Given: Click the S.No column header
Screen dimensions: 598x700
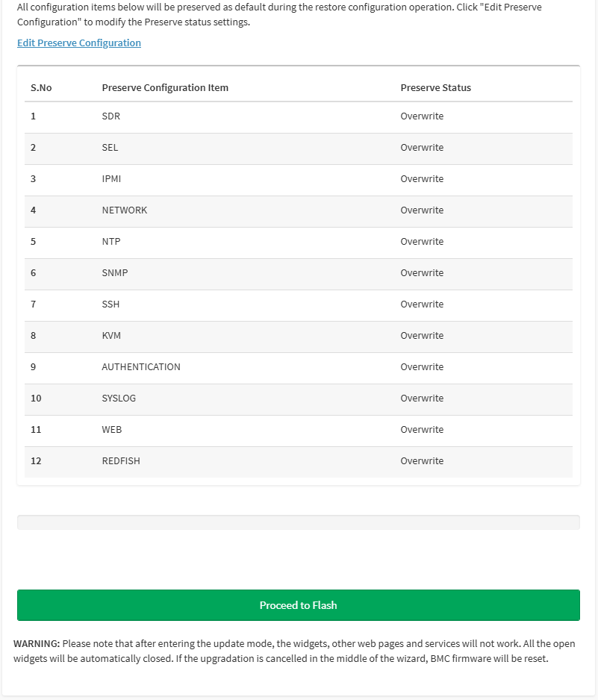Looking at the screenshot, I should click(x=41, y=88).
